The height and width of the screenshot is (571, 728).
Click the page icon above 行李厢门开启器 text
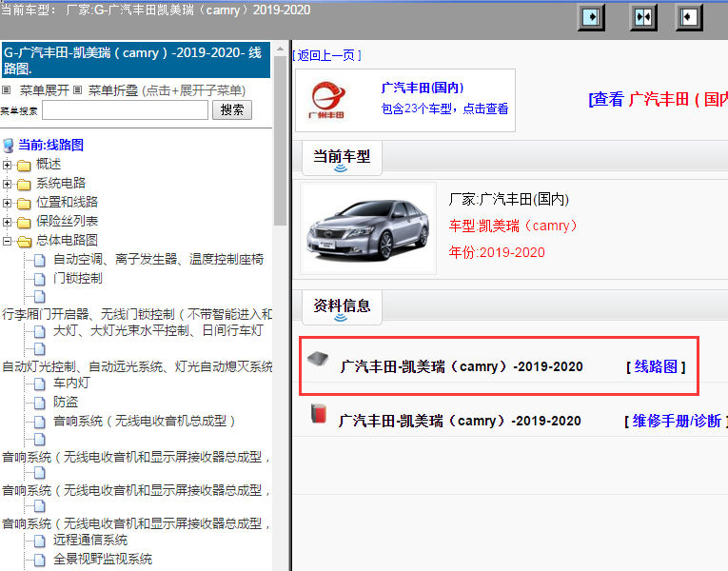point(40,296)
